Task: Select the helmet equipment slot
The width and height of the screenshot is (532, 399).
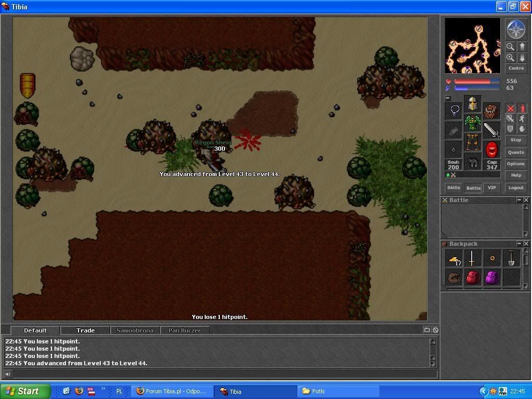Action: [473, 104]
